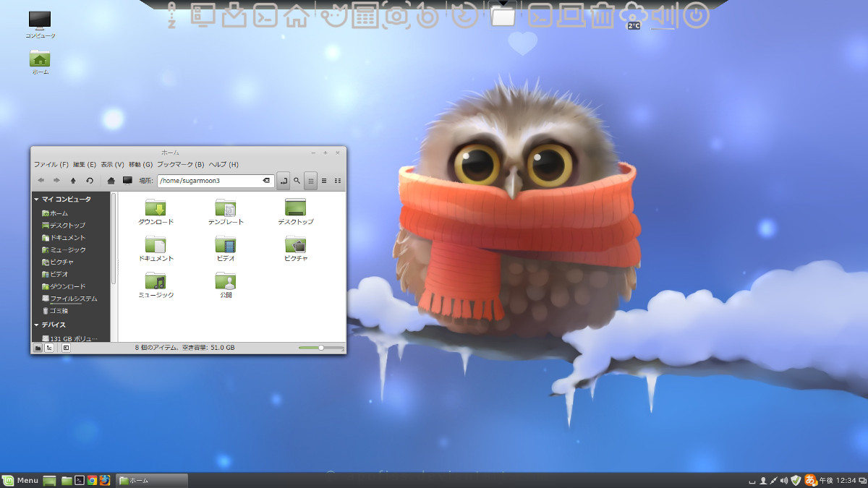Open the ブックマーク (B) menu

[181, 165]
